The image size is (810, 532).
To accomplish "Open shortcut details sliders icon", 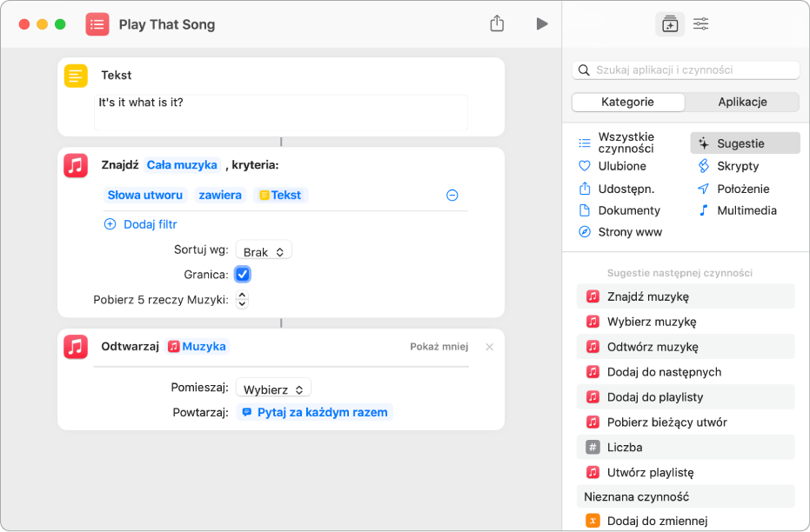I will (x=700, y=23).
